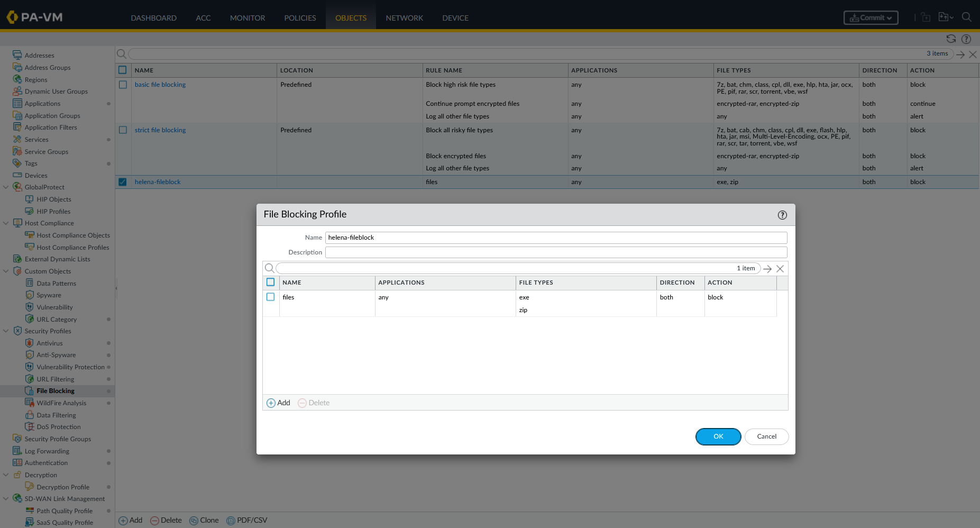
Task: Click Clone in the bottom toolbar
Action: coord(204,520)
